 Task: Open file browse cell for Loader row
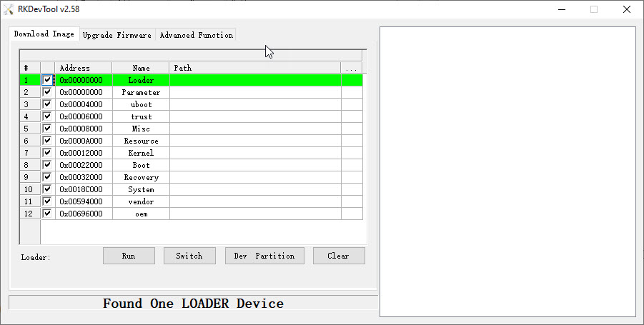click(x=352, y=80)
